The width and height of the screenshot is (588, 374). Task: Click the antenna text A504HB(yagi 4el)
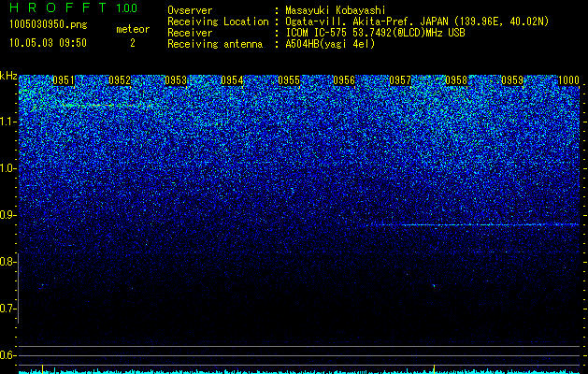330,44
